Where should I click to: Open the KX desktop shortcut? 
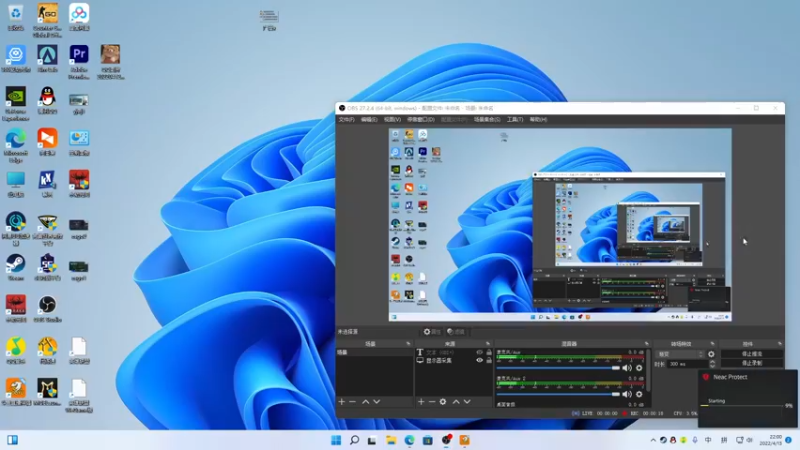tap(47, 184)
